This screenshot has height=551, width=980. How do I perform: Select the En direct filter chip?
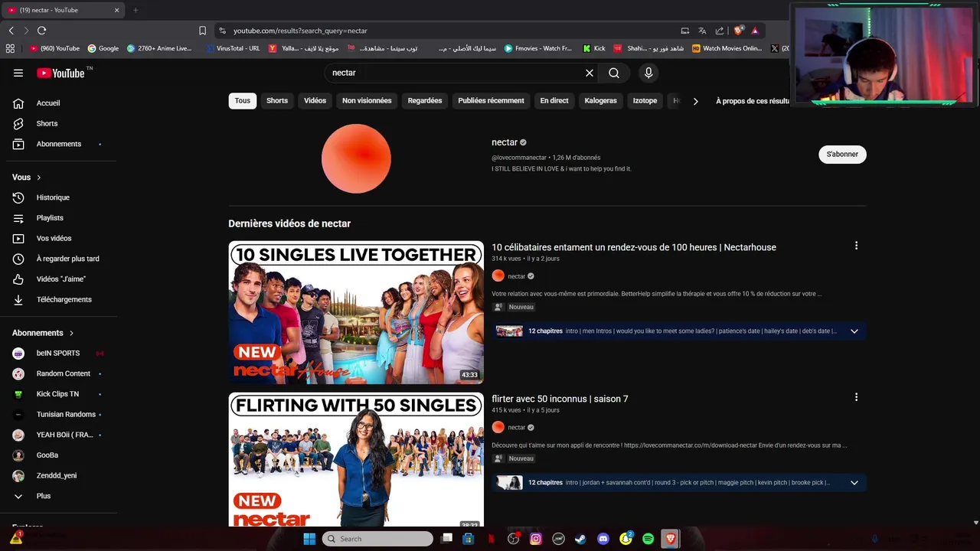click(x=554, y=100)
